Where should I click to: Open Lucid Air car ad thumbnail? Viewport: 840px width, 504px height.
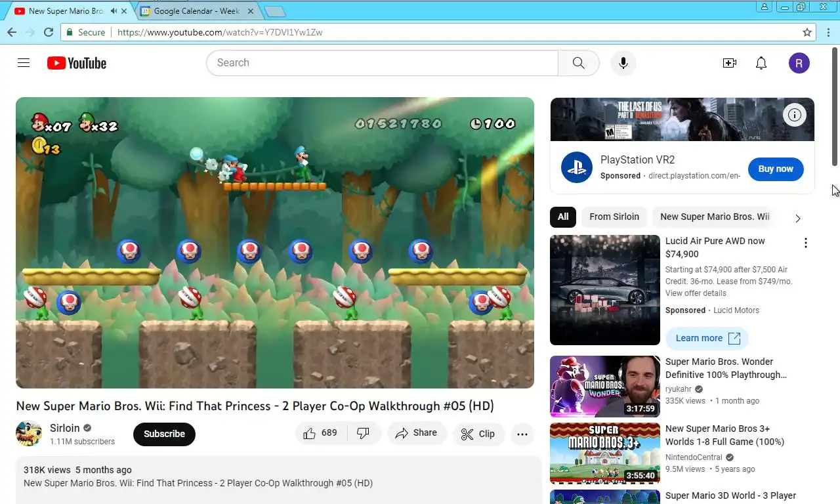pyautogui.click(x=605, y=290)
